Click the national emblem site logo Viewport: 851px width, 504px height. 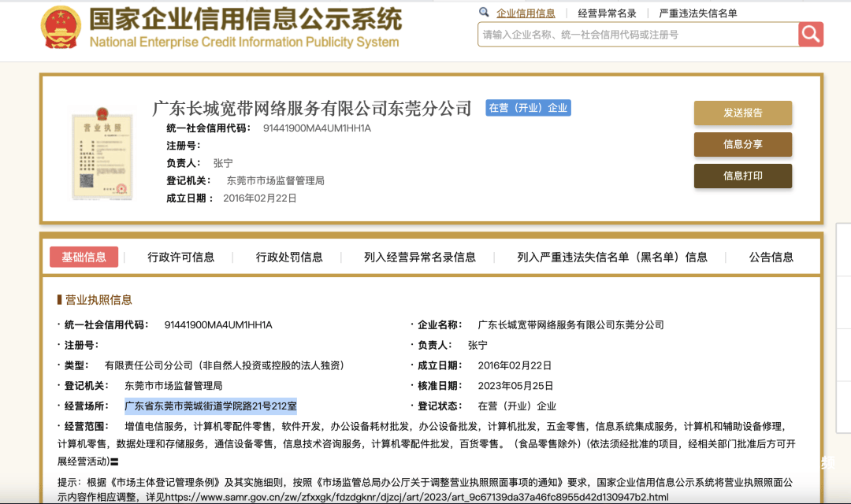pos(60,25)
